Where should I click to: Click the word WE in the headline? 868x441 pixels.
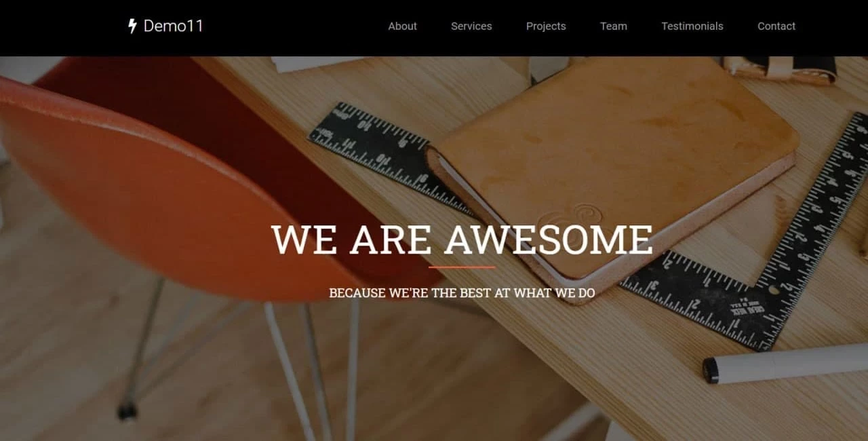coord(304,239)
